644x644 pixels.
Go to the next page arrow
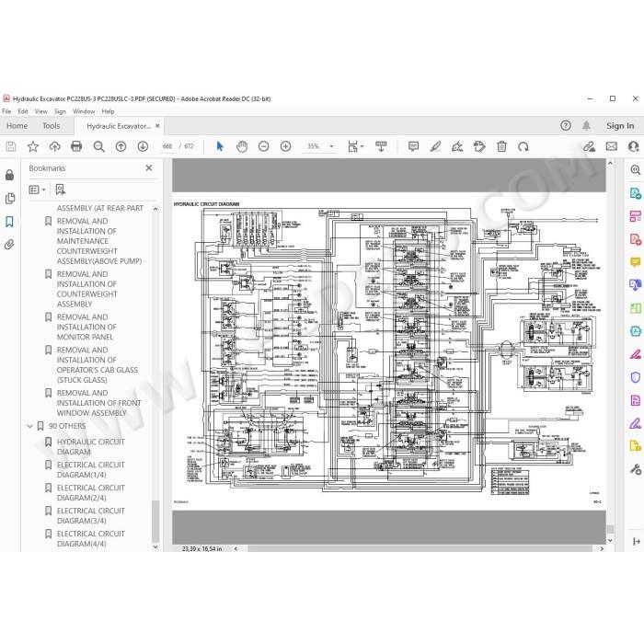pyautogui.click(x=143, y=146)
